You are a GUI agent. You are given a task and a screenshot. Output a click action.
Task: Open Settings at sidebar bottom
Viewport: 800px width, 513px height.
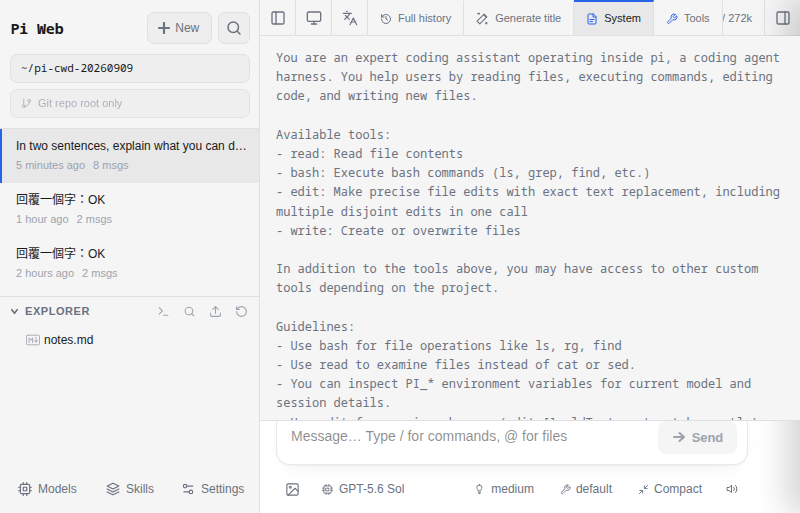coord(213,489)
